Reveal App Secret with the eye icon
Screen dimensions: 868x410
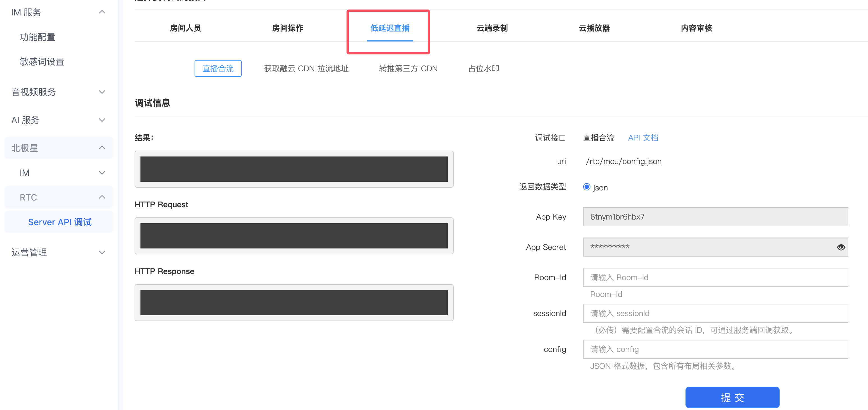[x=841, y=247]
